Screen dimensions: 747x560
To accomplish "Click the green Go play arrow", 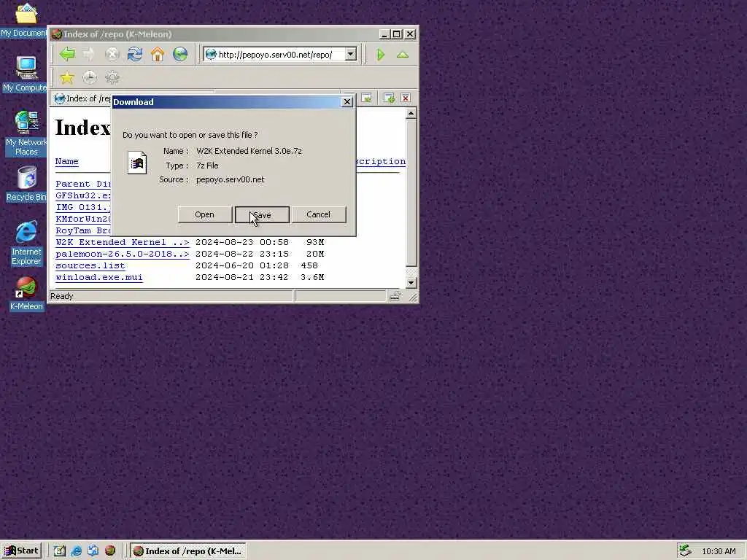I will (x=380, y=55).
